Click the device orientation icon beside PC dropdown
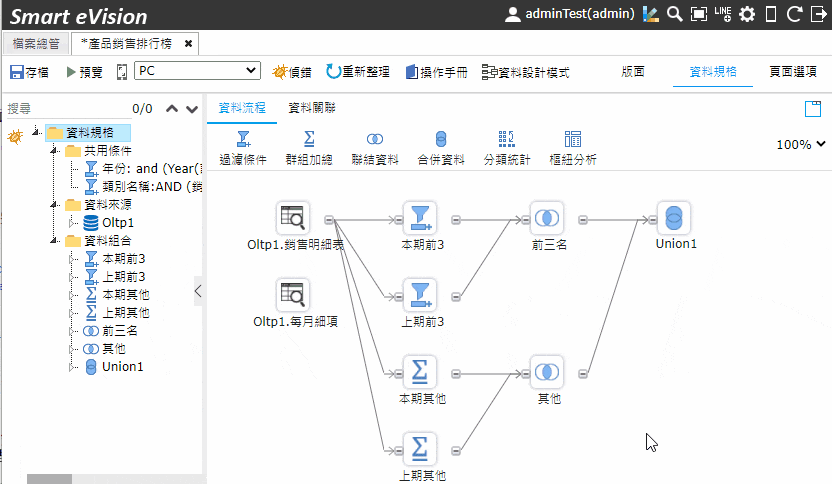The width and height of the screenshot is (832, 484). pos(122,72)
